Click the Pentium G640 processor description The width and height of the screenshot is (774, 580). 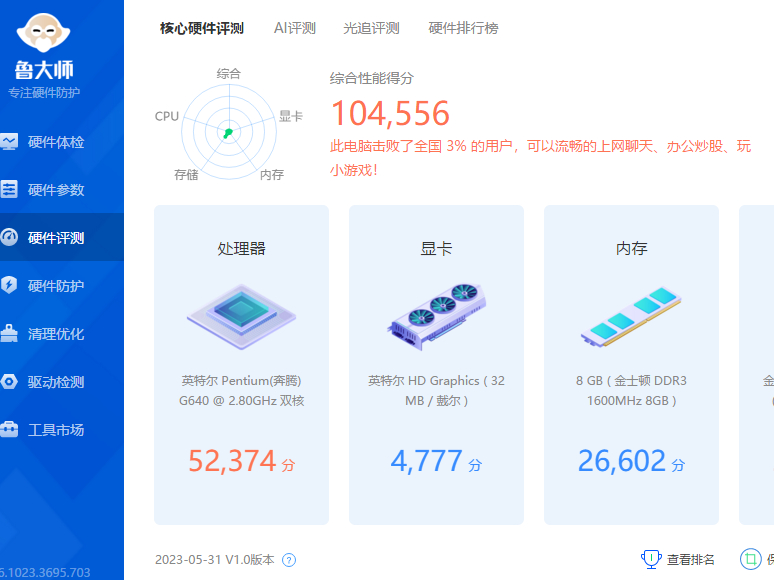[241, 390]
